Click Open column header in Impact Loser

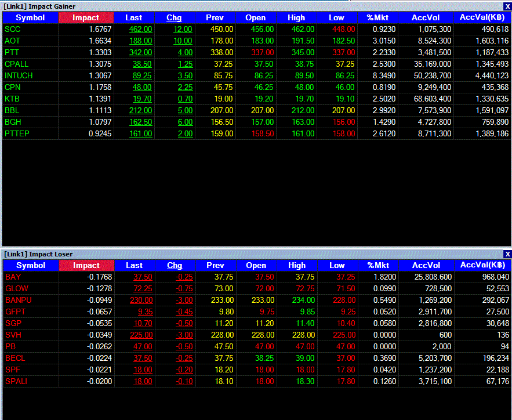256,265
